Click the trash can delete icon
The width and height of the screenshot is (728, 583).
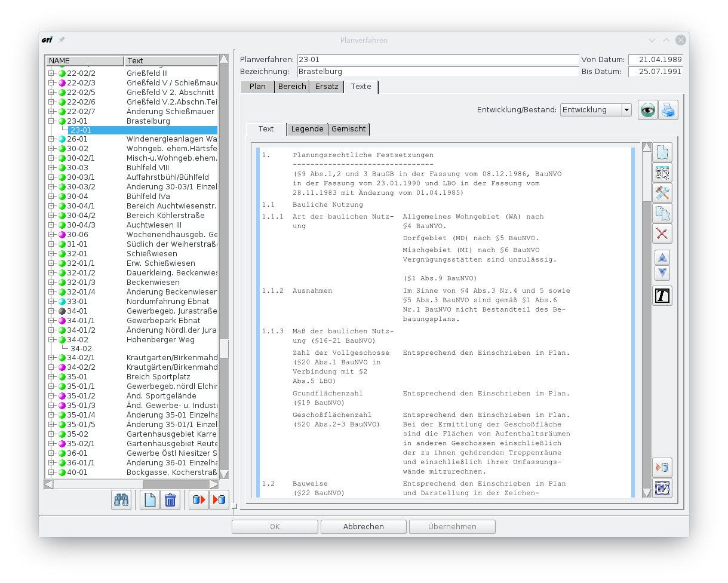[170, 499]
